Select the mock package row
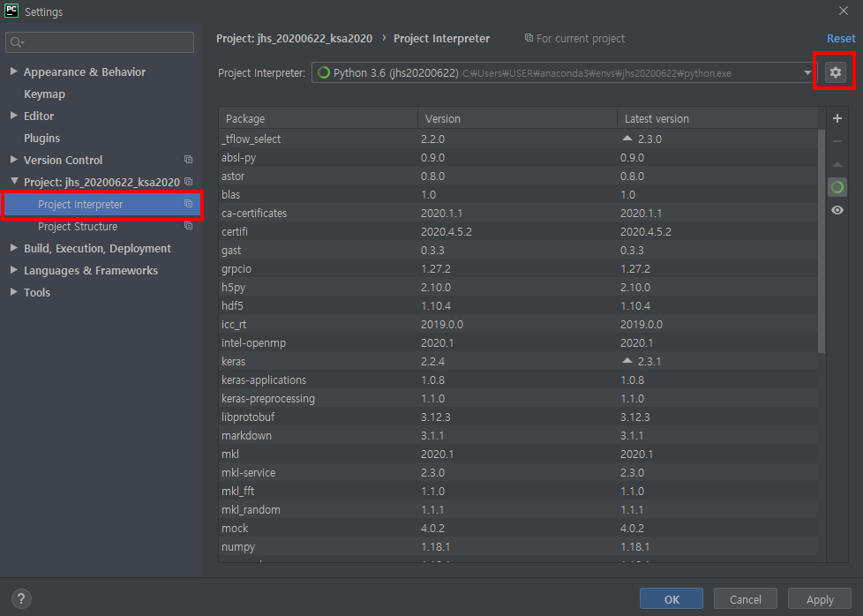Image resolution: width=863 pixels, height=616 pixels. click(518, 528)
